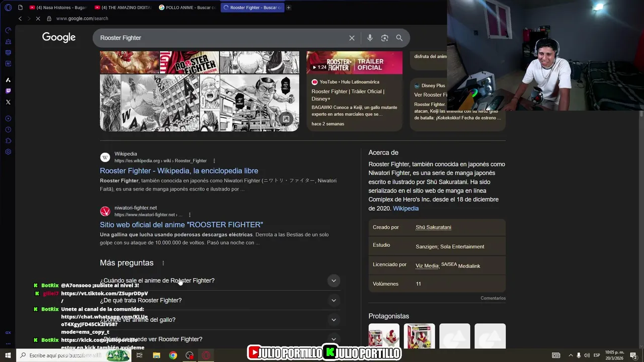The height and width of the screenshot is (362, 644).
Task: Switch to THE AMAZING DIGITAL tab
Action: point(123,8)
